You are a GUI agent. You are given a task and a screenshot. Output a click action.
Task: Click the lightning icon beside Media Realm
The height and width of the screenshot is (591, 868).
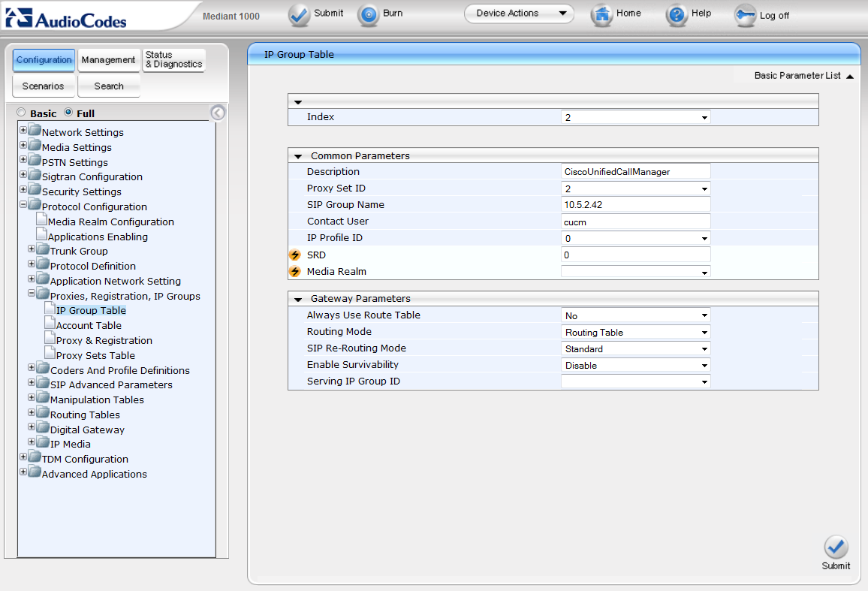click(x=295, y=272)
